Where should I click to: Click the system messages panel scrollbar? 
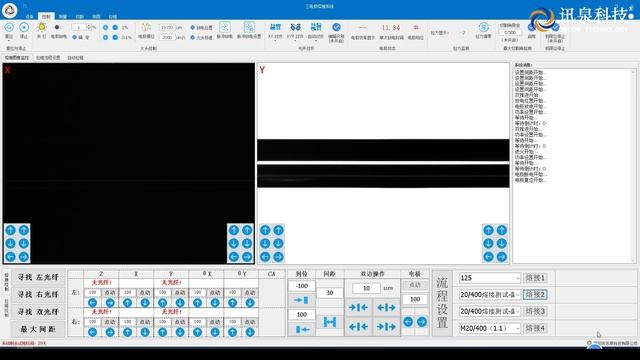pyautogui.click(x=633, y=166)
